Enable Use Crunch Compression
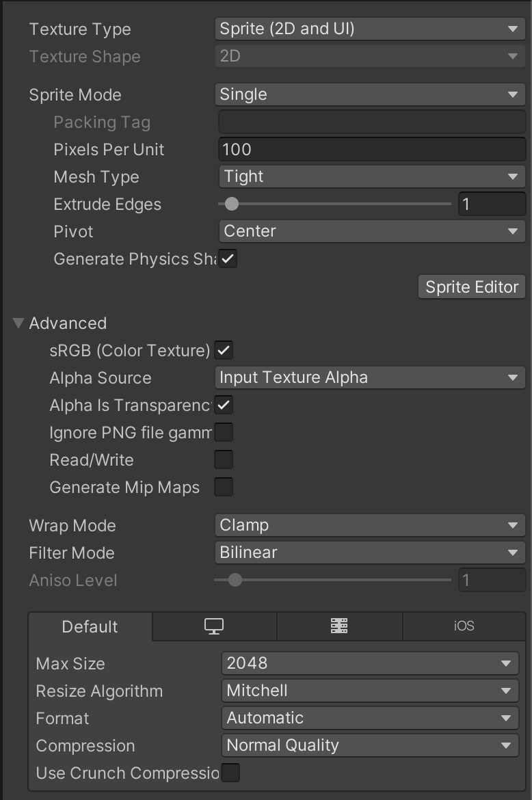Screen dimensions: 532x800 [230, 772]
